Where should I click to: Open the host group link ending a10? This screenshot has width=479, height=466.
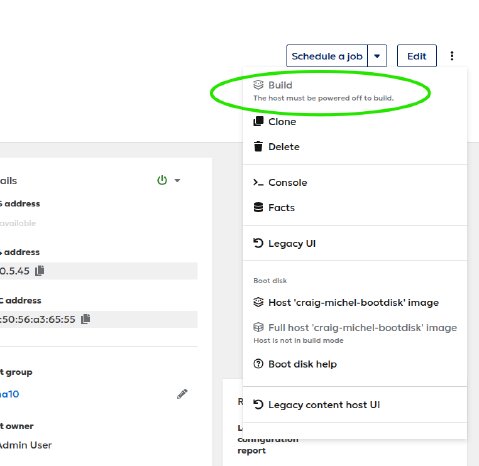pyautogui.click(x=9, y=394)
